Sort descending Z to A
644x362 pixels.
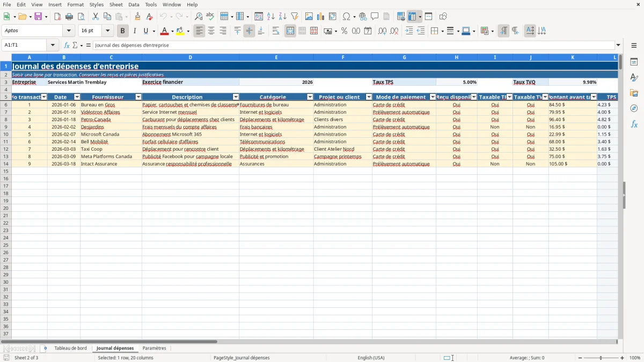click(x=283, y=17)
